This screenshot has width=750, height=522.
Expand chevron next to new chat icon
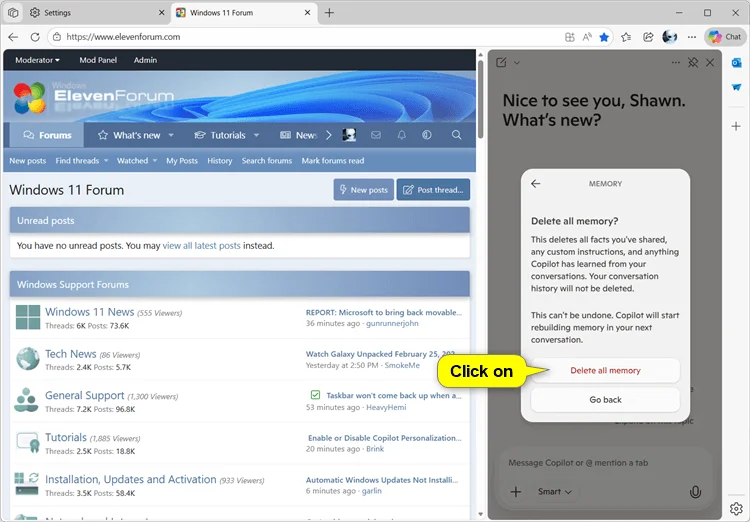tap(517, 63)
